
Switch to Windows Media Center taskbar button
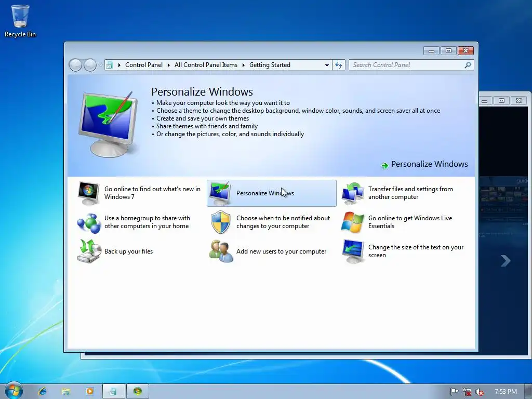tap(137, 391)
